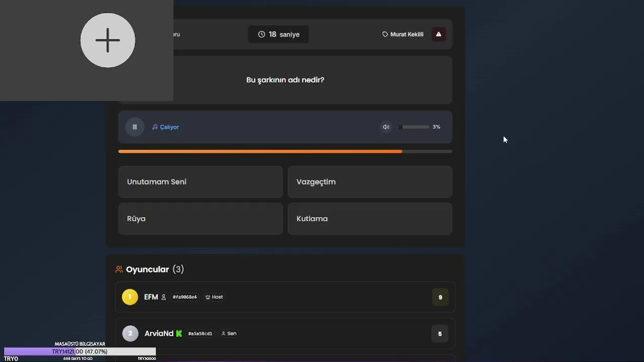Click the MASAÜSTÜ BİLGİSAYAR goal title

pyautogui.click(x=80, y=344)
